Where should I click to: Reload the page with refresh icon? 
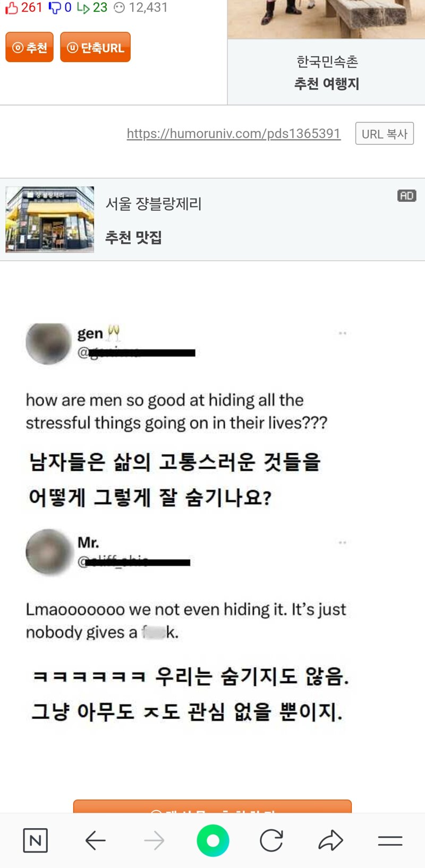pos(271,841)
